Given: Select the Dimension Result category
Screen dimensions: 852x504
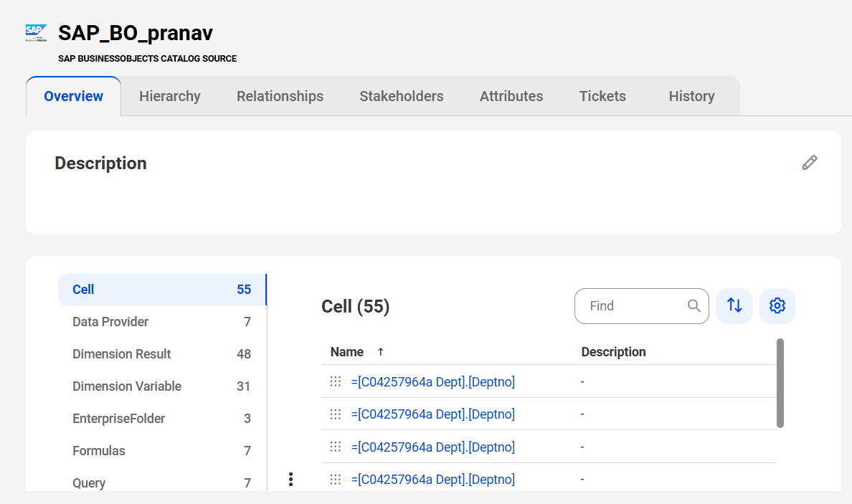Looking at the screenshot, I should (x=162, y=354).
